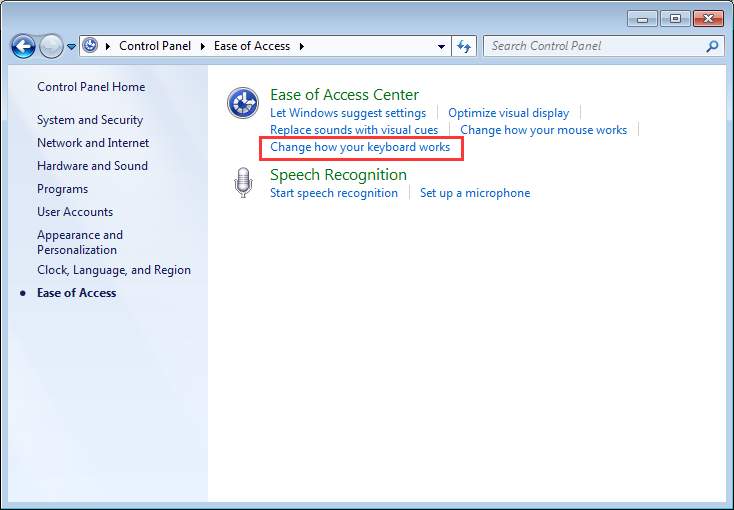Click Set up a microphone link
Viewport: 734px width, 510px height.
click(x=475, y=193)
